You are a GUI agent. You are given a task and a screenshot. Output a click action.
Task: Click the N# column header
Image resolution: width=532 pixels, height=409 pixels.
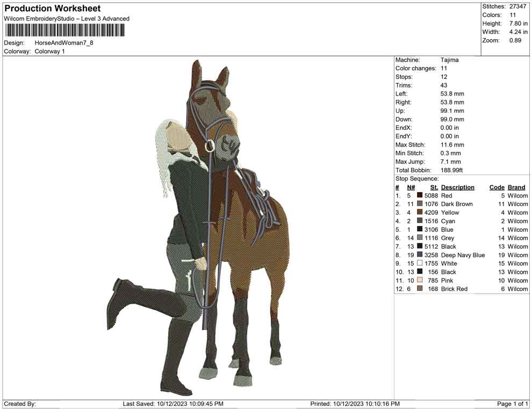click(411, 187)
